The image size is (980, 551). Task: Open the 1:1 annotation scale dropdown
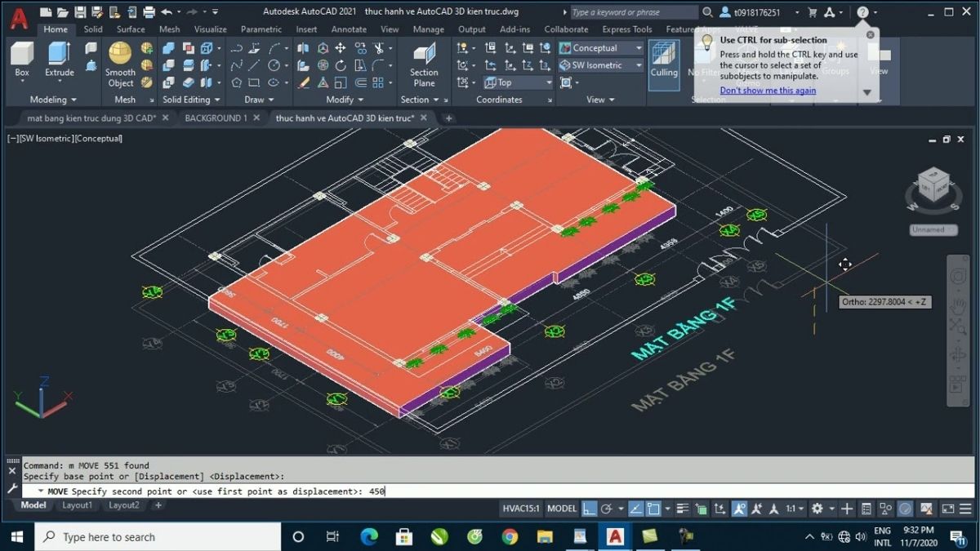click(x=795, y=509)
